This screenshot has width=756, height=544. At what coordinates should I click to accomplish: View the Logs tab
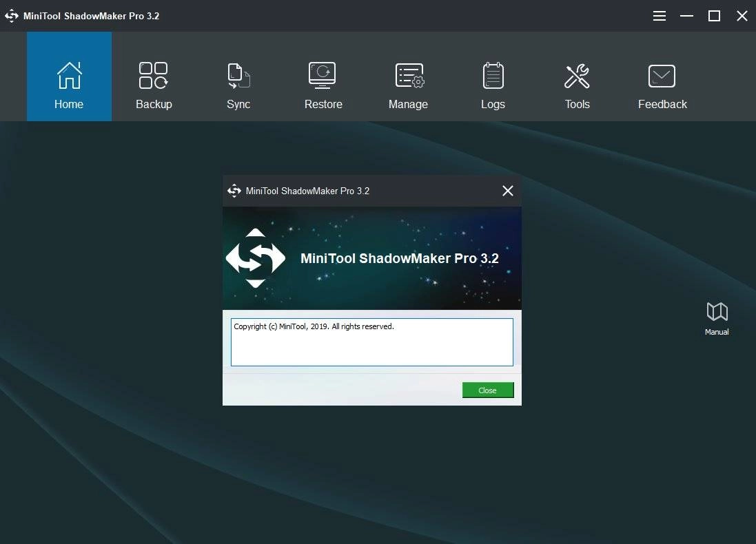(493, 76)
